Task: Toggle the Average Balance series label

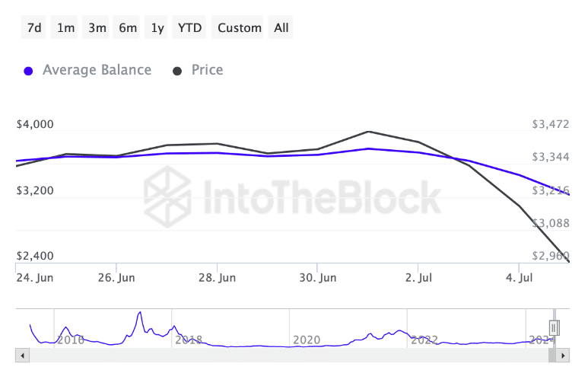Action: pyautogui.click(x=97, y=70)
